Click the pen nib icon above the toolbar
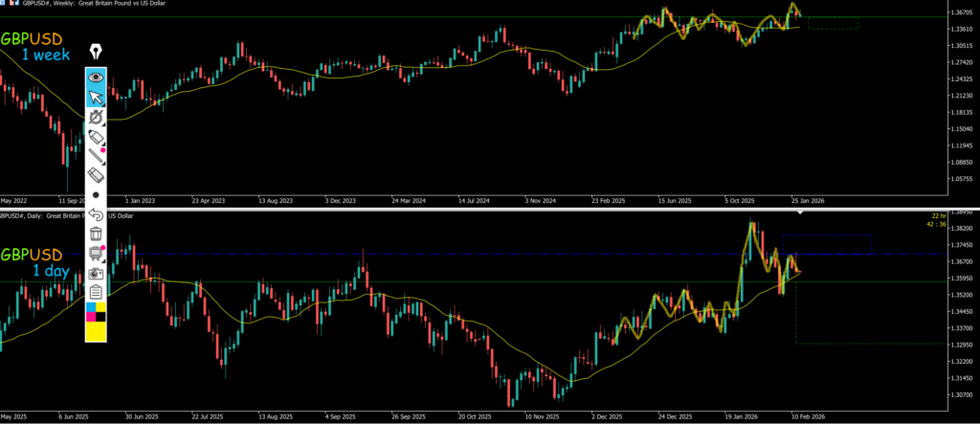Screen dimensions: 980x424 point(96,51)
